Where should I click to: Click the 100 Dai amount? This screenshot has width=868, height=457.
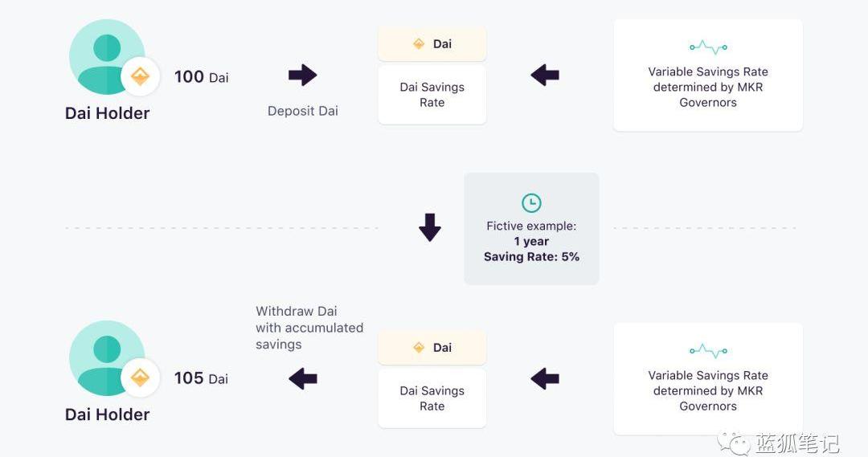(201, 77)
